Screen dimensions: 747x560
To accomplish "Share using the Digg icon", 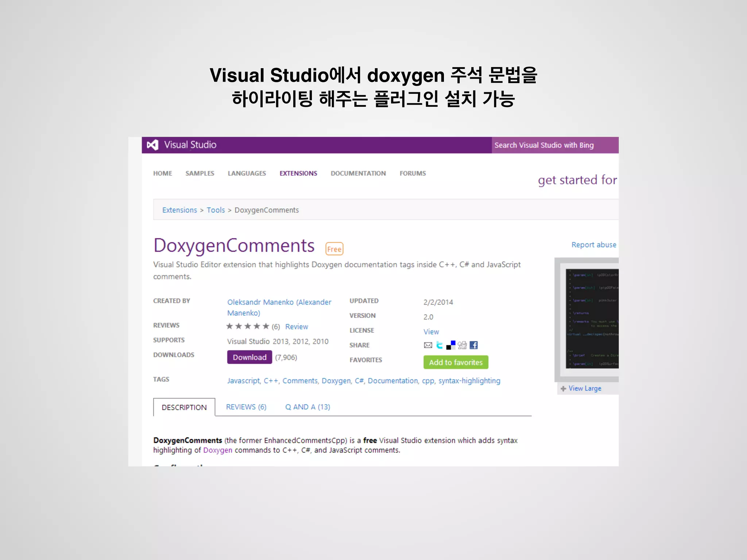I will [462, 345].
